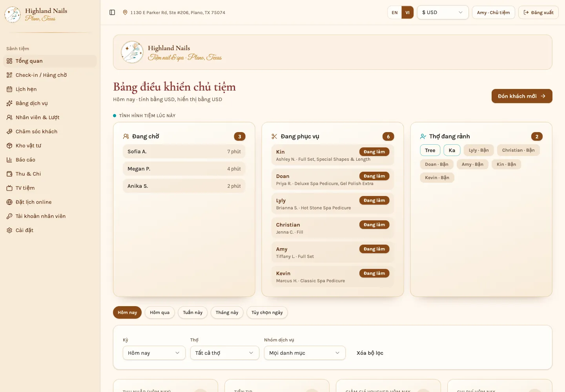Viewport: 565px width, 392px height.
Task: Select Kho vật tư box icon
Action: click(9, 145)
